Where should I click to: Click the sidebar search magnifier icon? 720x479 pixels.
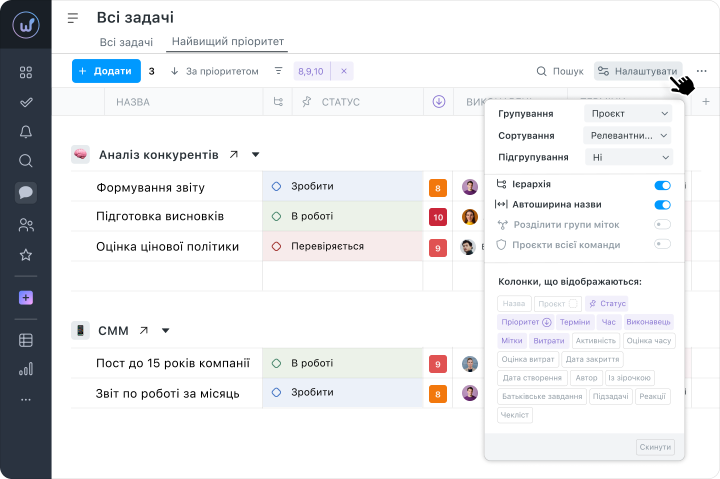pyautogui.click(x=26, y=161)
